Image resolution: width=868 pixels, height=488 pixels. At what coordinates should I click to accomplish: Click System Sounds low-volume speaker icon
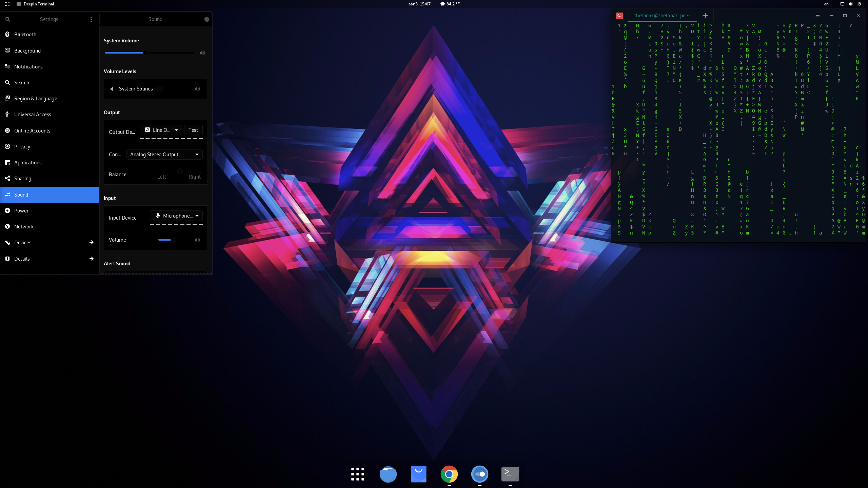pos(112,89)
